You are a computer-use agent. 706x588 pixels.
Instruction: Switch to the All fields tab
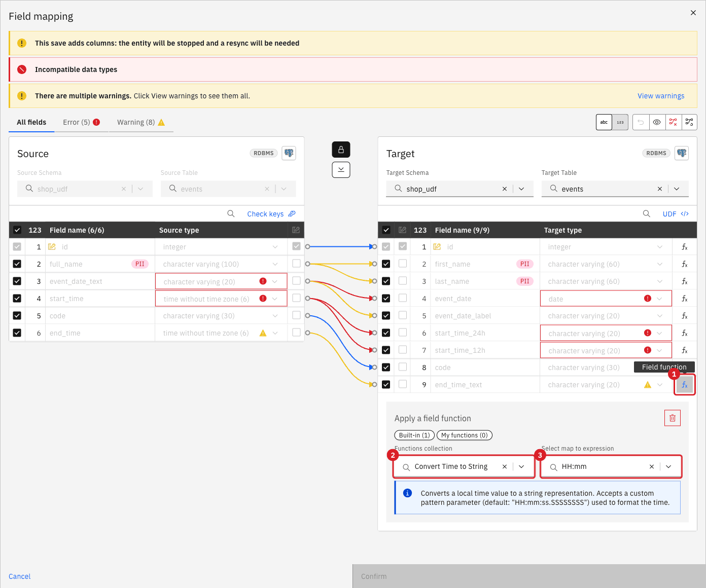[31, 122]
